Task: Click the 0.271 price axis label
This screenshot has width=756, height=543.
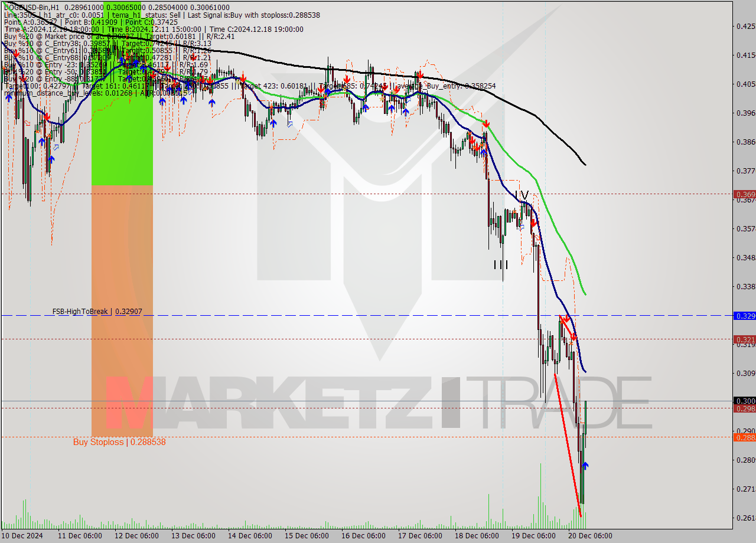Action: (745, 489)
